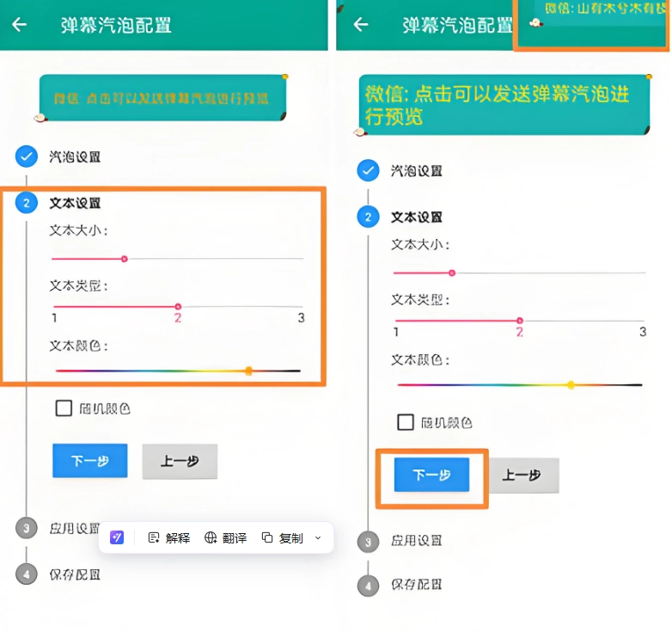Click the 文本大小 slider handle on left screen
672x632 pixels.
125,258
